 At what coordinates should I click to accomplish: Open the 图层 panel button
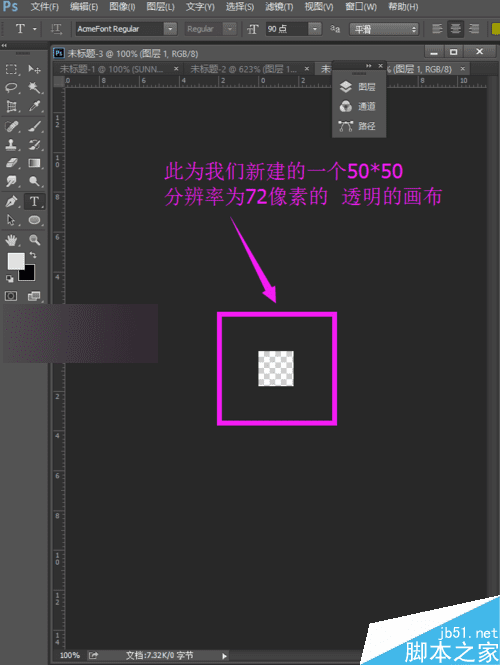pyautogui.click(x=358, y=87)
